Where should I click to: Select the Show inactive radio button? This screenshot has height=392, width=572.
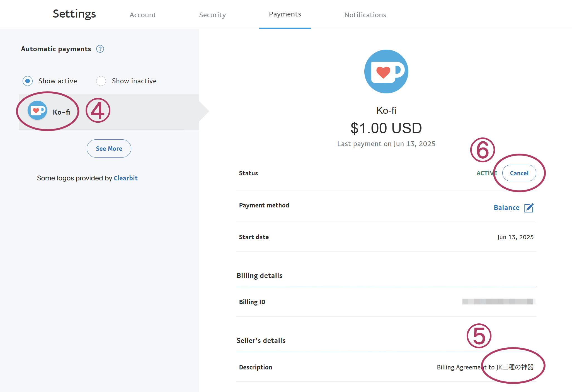pos(101,81)
